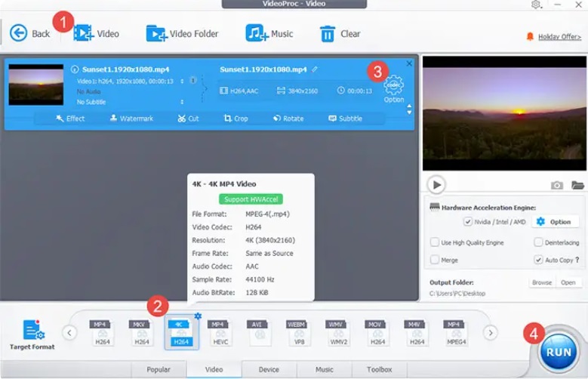
Task: Open settings gear on the 4K format
Action: click(x=198, y=316)
